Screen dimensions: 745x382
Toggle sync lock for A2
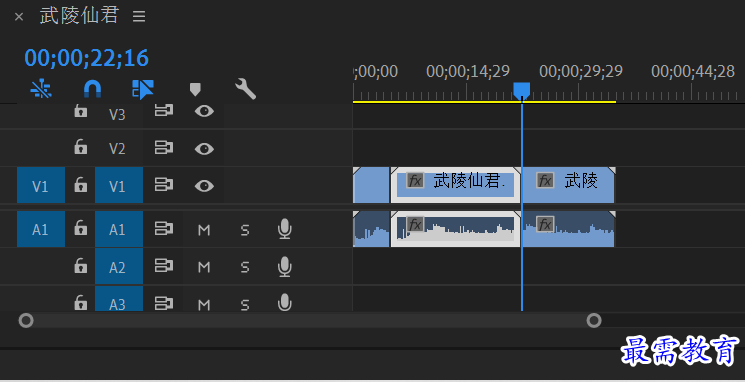[x=164, y=266]
